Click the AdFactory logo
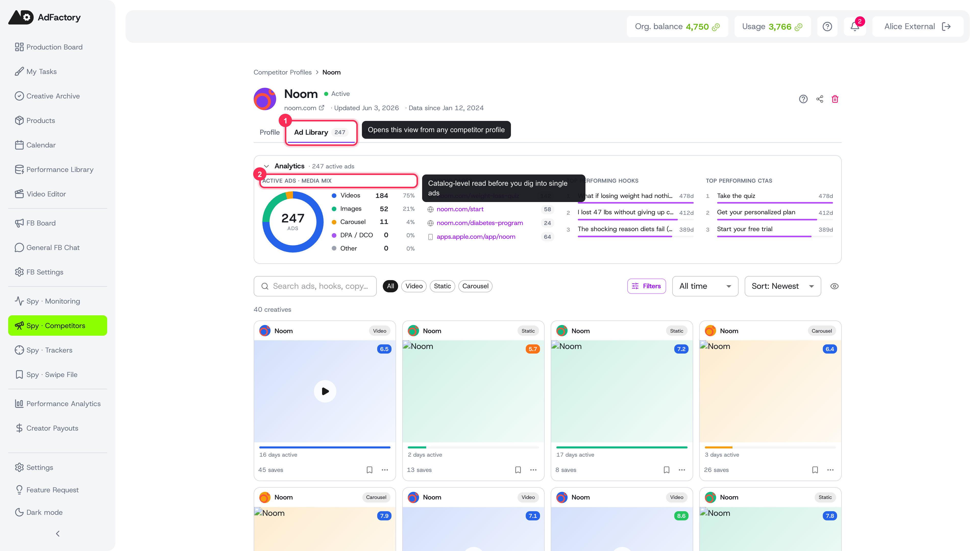Image resolution: width=980 pixels, height=551 pixels. (44, 18)
